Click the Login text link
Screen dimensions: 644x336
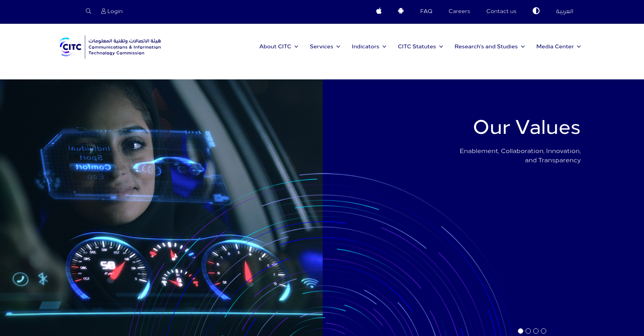(115, 11)
